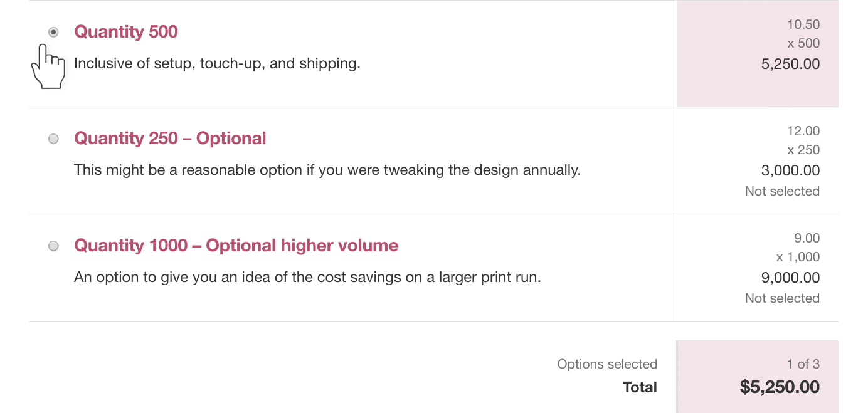Image resolution: width=868 pixels, height=413 pixels.
Task: Select the Quantity 250 radio button
Action: [53, 139]
